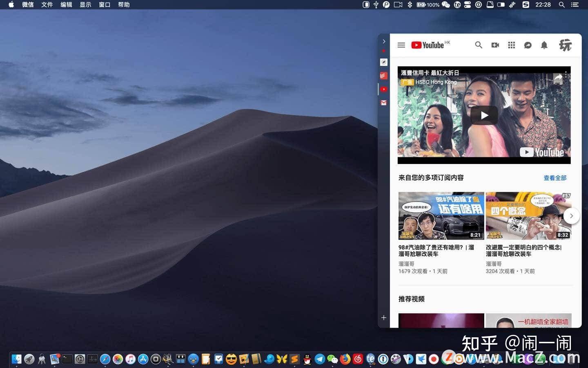Select the Gmail icon in the sidebar
The width and height of the screenshot is (588, 368).
pyautogui.click(x=383, y=103)
